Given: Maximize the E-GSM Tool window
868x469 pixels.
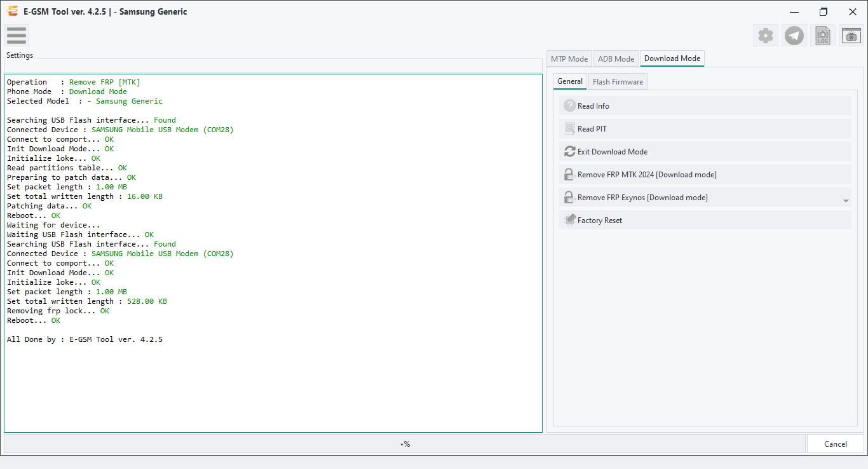Looking at the screenshot, I should coord(824,11).
